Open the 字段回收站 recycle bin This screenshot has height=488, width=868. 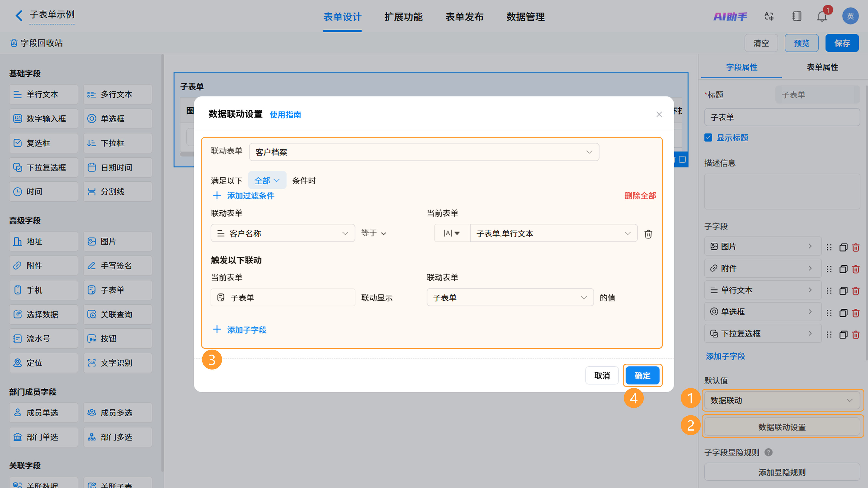[x=36, y=43]
